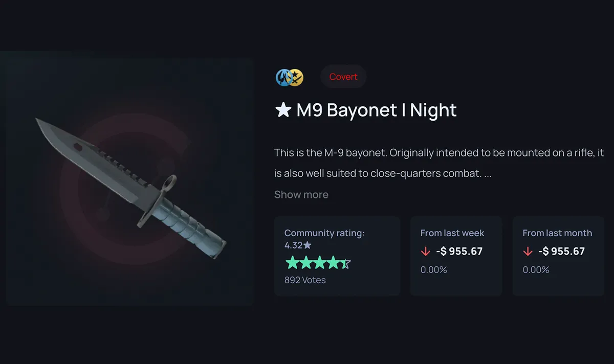The image size is (614, 364).
Task: Click the M-9 bayonet description text
Action: pos(439,163)
